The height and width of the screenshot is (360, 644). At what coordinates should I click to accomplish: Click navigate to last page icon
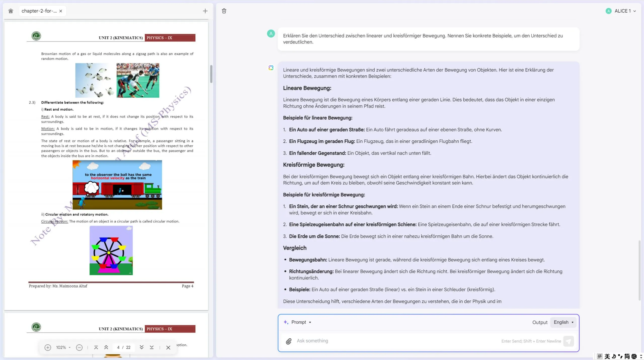[152, 347]
